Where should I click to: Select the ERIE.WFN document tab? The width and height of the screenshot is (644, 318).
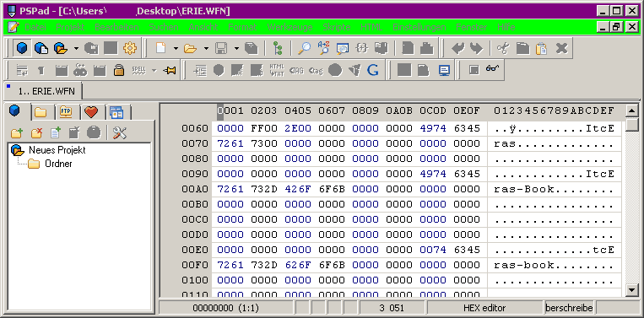[43, 91]
